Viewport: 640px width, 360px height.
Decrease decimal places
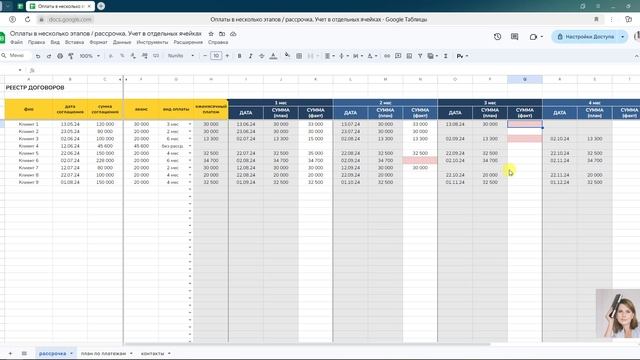[133, 56]
